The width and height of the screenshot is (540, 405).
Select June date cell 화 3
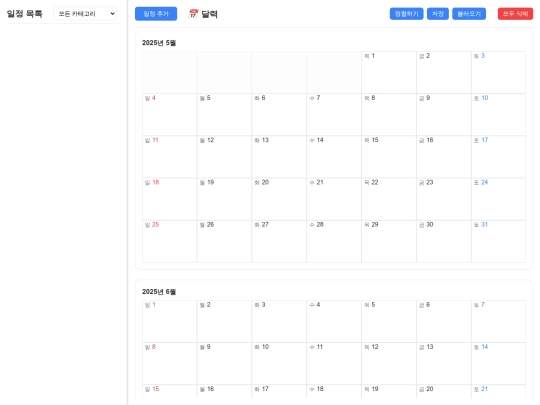click(x=279, y=321)
